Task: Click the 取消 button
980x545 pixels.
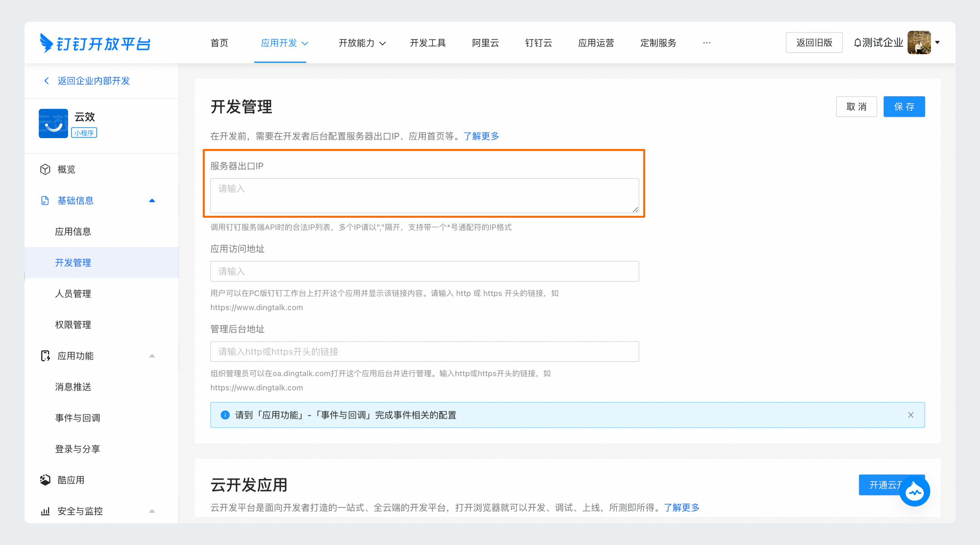Action: pos(856,106)
